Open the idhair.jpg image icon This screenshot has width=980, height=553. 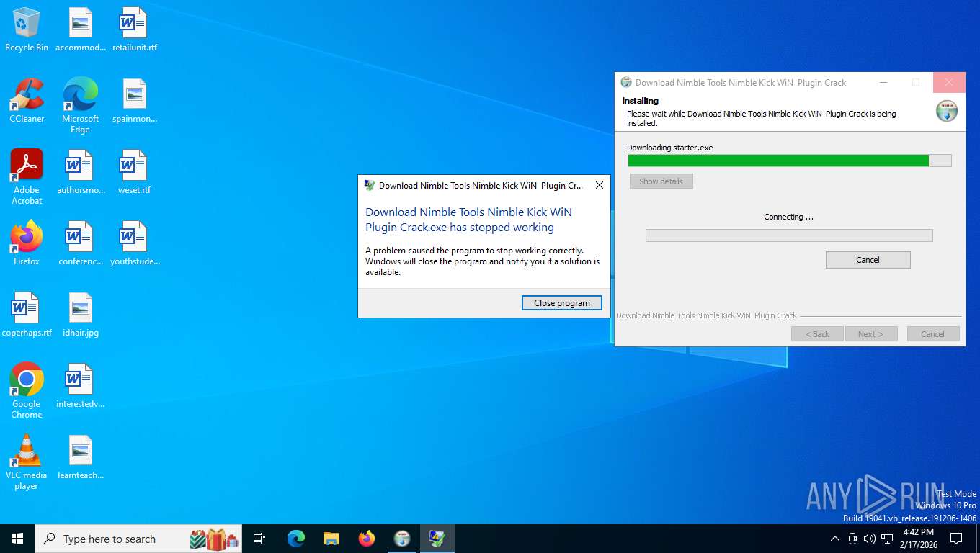click(x=81, y=315)
